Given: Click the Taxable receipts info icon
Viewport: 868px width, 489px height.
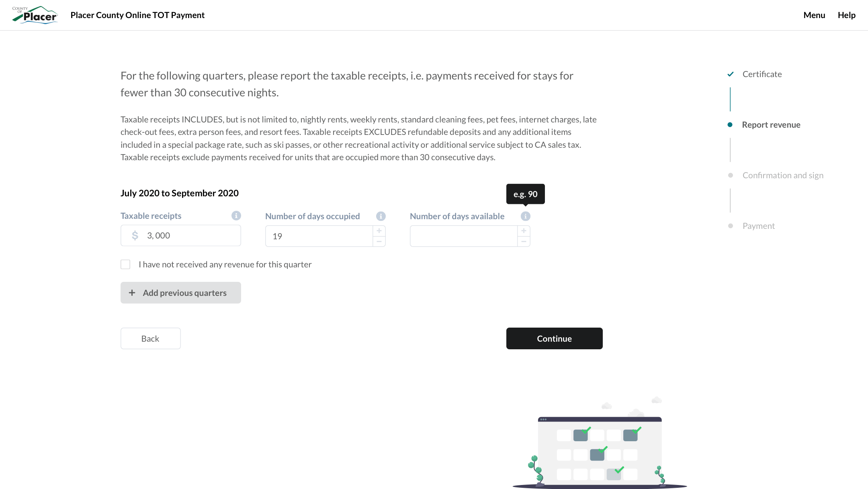Looking at the screenshot, I should pyautogui.click(x=236, y=216).
